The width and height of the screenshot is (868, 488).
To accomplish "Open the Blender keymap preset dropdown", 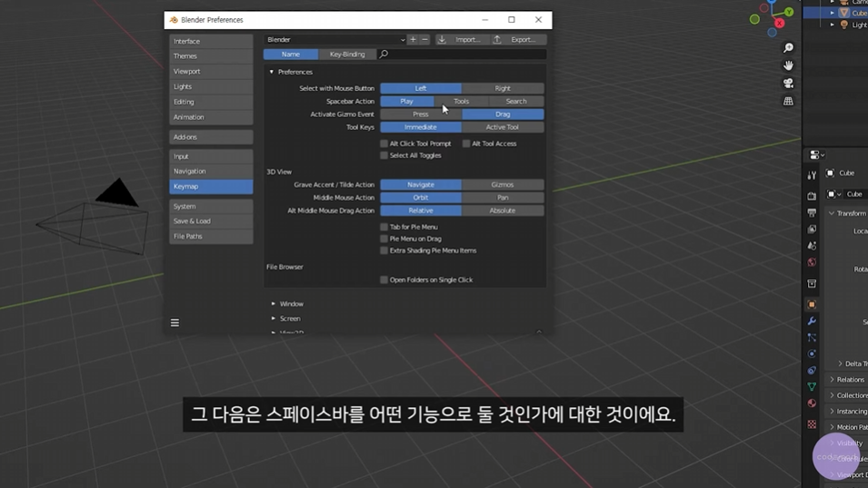I will tap(335, 40).
